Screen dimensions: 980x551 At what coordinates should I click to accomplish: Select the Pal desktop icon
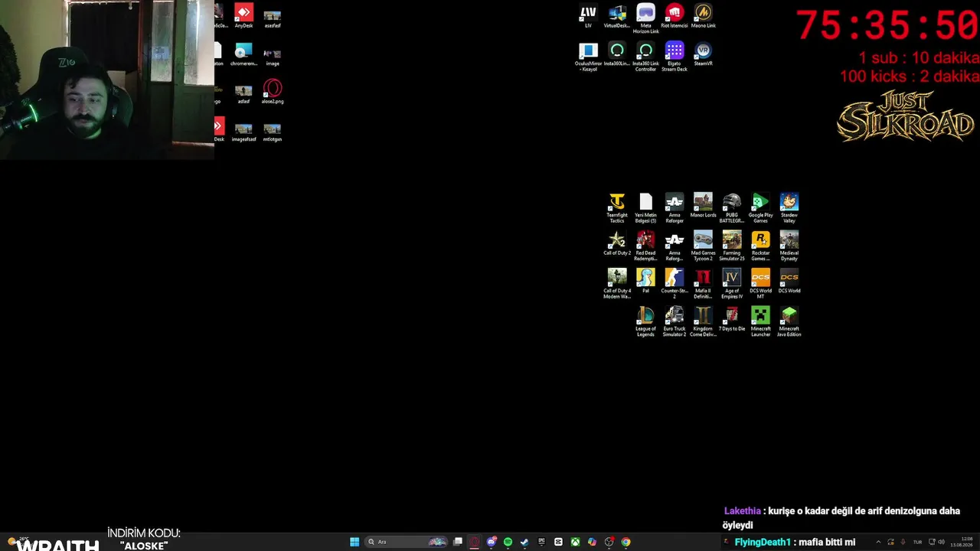pos(645,281)
